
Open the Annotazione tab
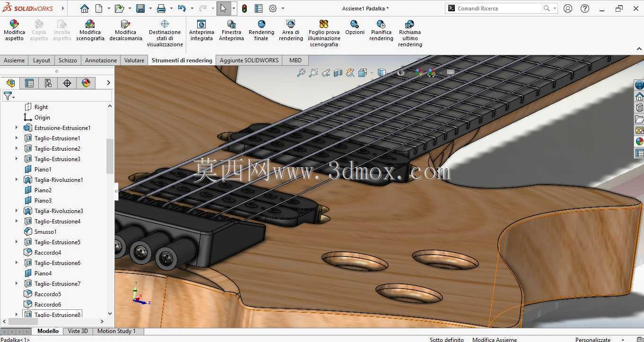point(101,60)
